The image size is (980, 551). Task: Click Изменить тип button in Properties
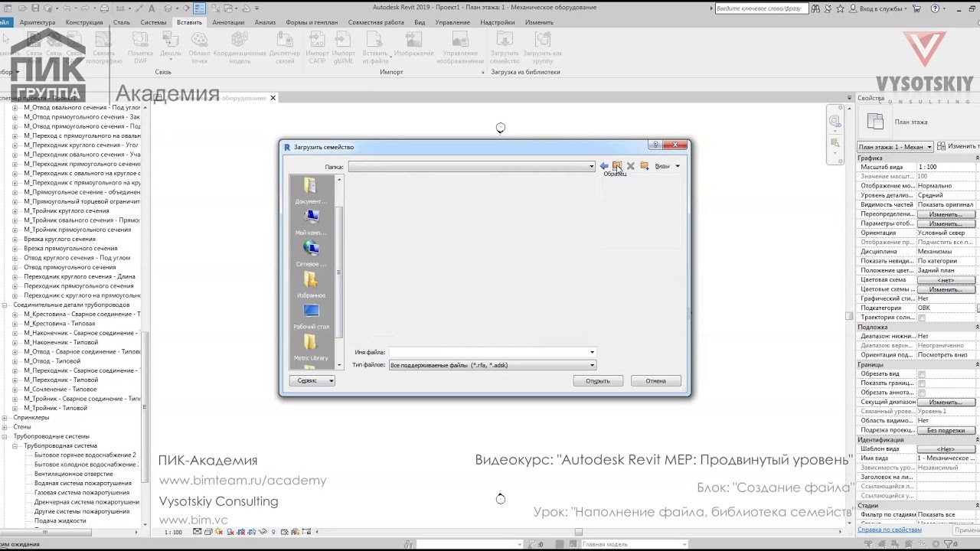957,146
